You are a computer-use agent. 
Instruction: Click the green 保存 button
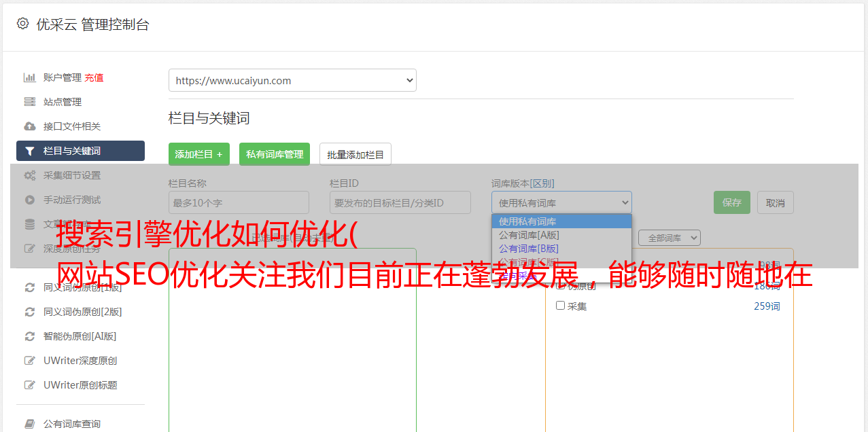pyautogui.click(x=732, y=202)
